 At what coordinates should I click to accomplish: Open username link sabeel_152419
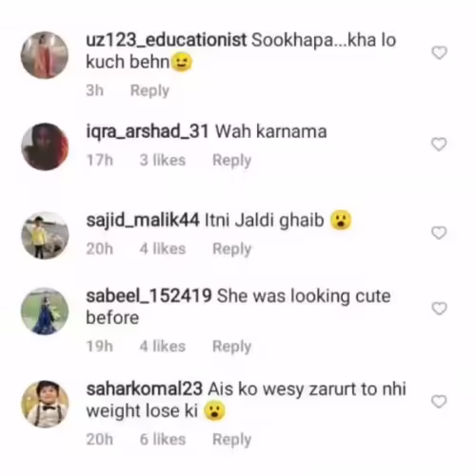click(x=149, y=296)
